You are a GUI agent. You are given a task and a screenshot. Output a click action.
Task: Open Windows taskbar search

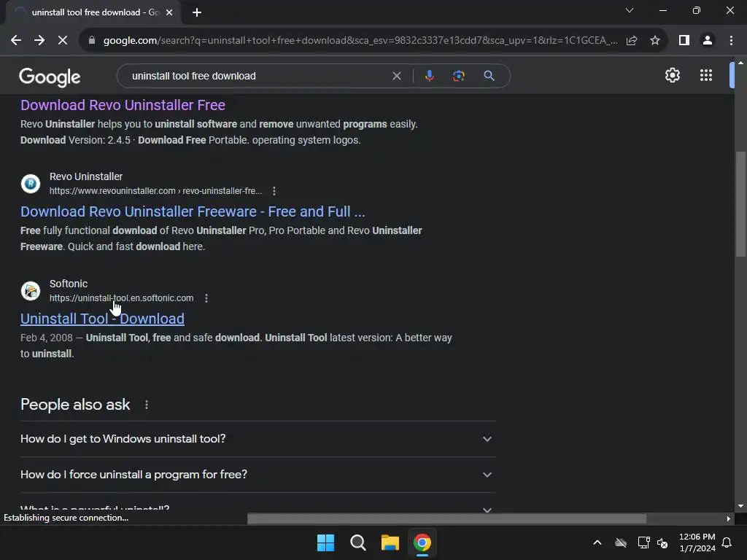(x=357, y=542)
